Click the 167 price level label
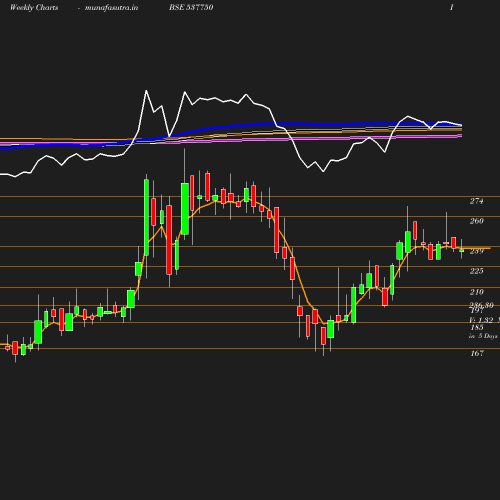This screenshot has width=500, height=500. 477,353
